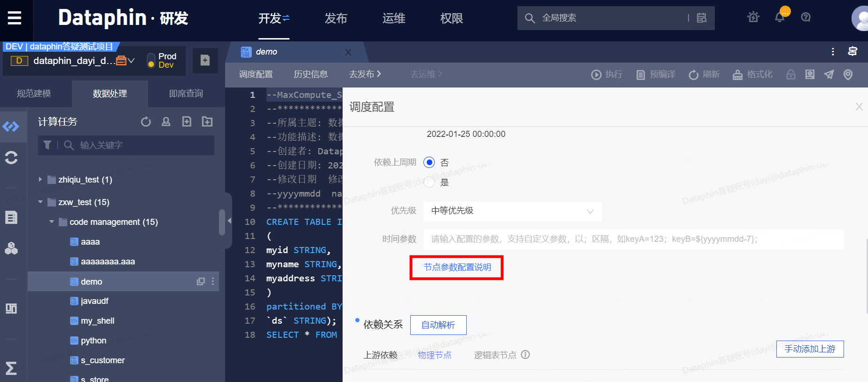Switch to the 数据处理 tab
Screen dimensions: 868x382
click(x=110, y=94)
